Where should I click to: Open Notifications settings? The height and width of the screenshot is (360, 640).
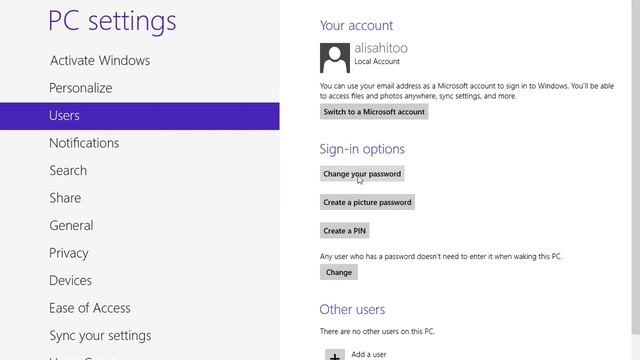pyautogui.click(x=84, y=143)
